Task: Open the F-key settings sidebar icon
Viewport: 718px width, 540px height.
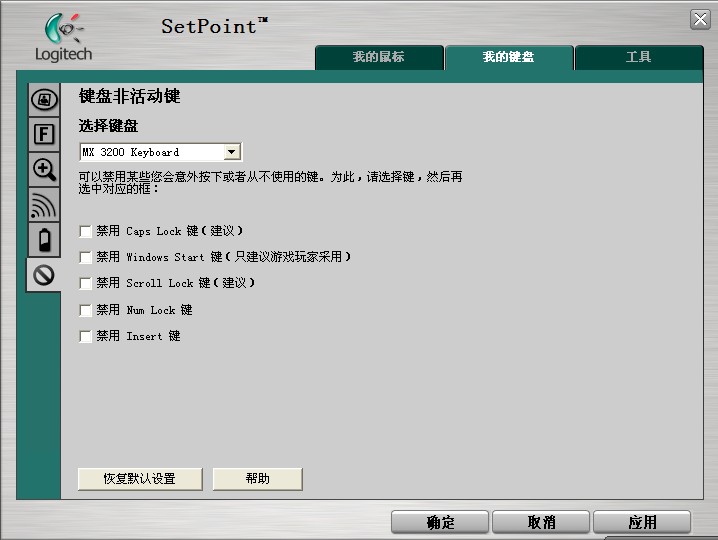Action: (x=44, y=134)
